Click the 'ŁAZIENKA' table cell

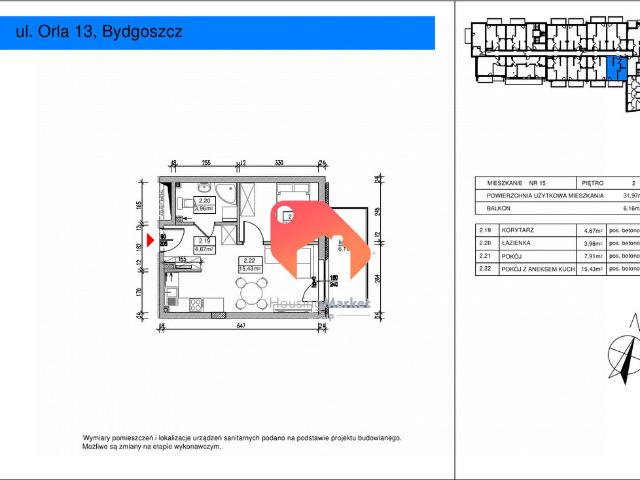(538, 243)
